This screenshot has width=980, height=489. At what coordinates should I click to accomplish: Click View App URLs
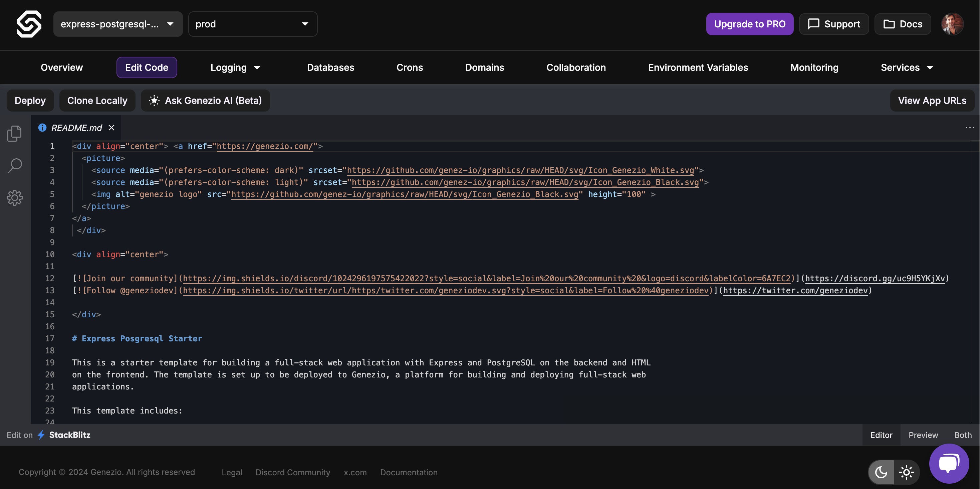point(932,101)
